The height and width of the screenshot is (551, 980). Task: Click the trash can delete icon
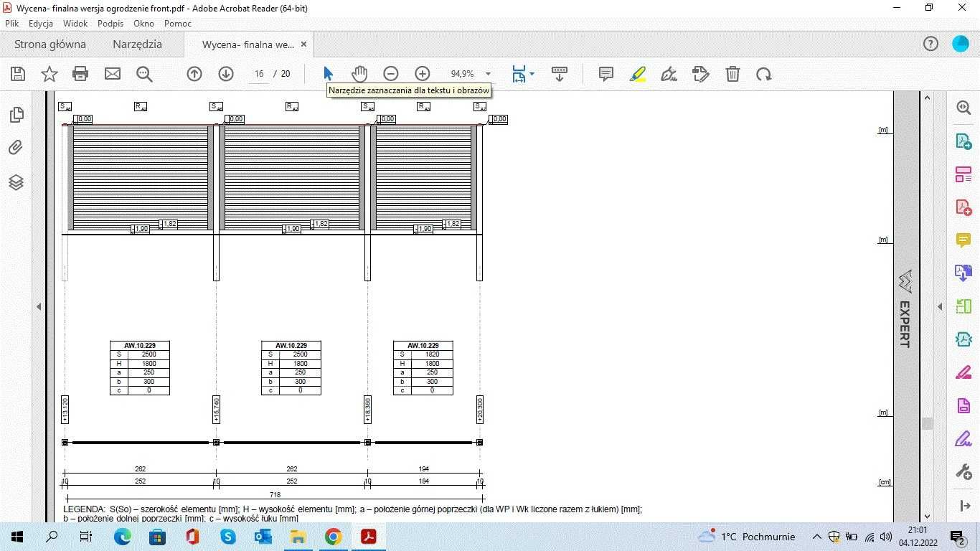732,74
